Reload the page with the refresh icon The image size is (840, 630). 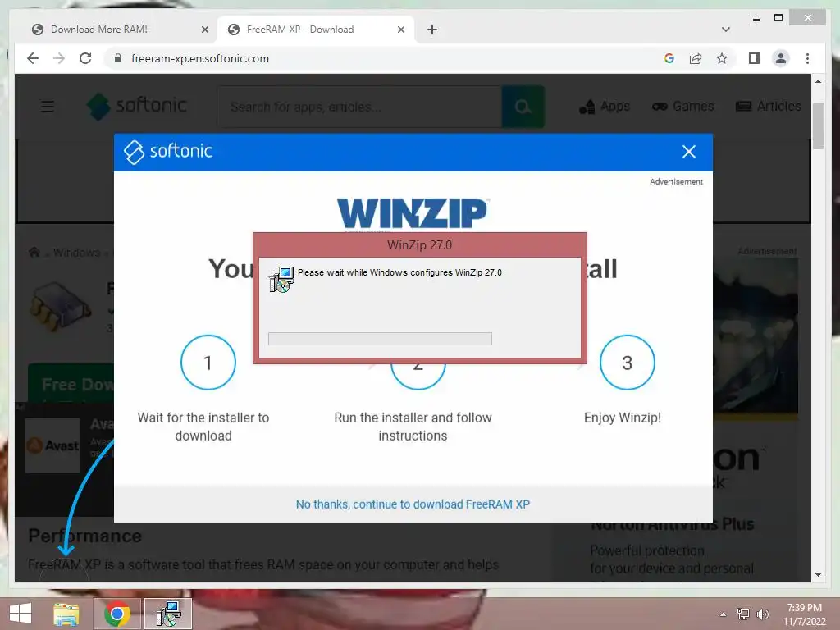(85, 58)
